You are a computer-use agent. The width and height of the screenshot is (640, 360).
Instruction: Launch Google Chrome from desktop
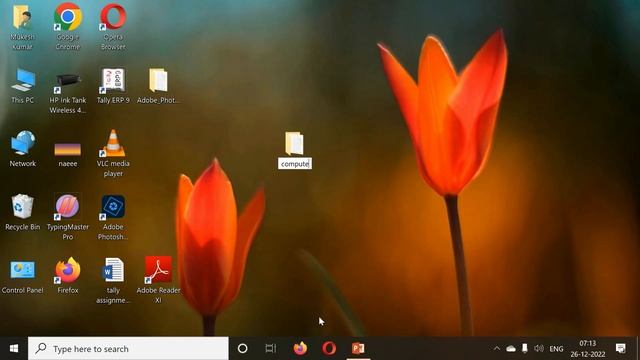pos(68,18)
